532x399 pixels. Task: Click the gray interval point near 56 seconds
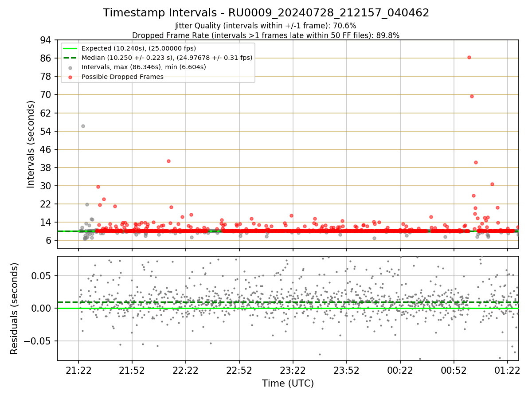(x=83, y=126)
